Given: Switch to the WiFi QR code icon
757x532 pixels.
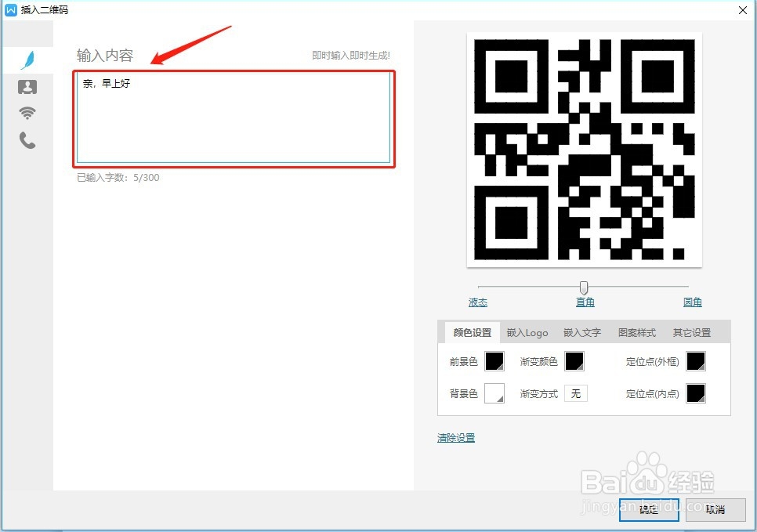Looking at the screenshot, I should (27, 114).
